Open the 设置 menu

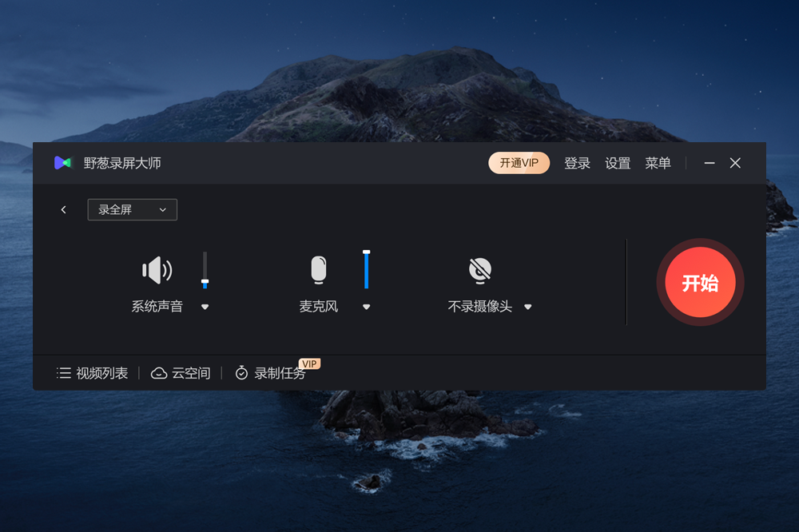[x=618, y=163]
